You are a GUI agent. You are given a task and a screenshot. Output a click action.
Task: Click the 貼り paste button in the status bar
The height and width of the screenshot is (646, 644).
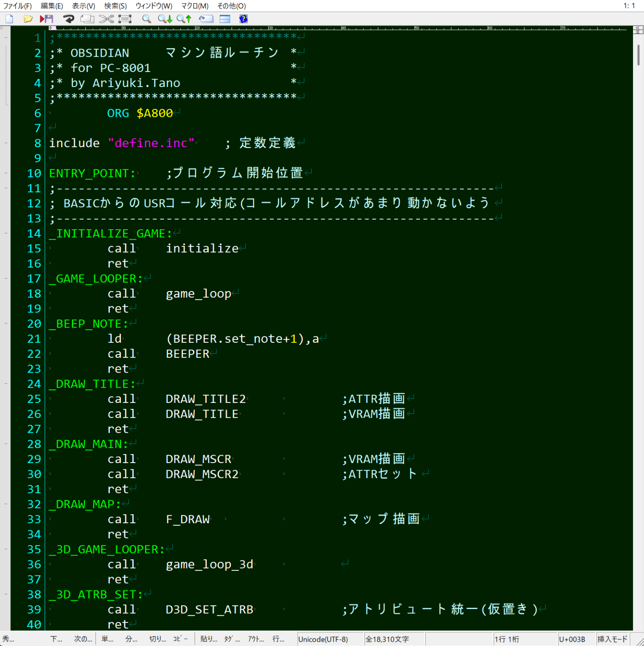point(209,639)
